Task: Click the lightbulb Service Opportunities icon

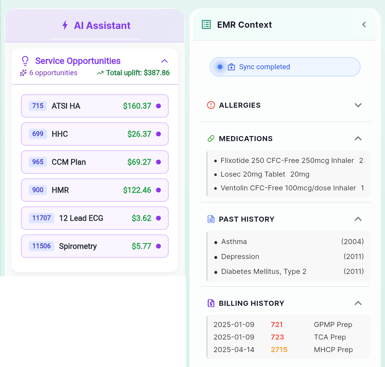Action: click(x=25, y=61)
